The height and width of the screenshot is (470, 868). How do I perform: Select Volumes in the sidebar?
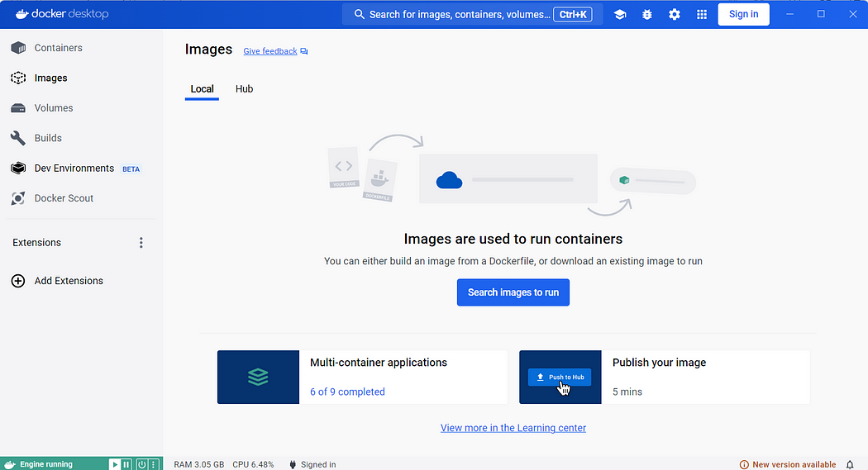pos(54,108)
